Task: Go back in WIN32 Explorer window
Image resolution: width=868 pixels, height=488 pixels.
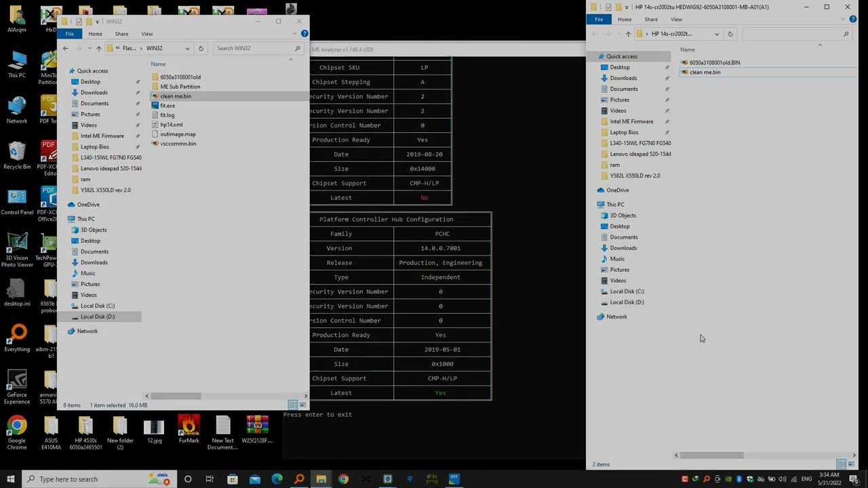Action: (x=66, y=48)
